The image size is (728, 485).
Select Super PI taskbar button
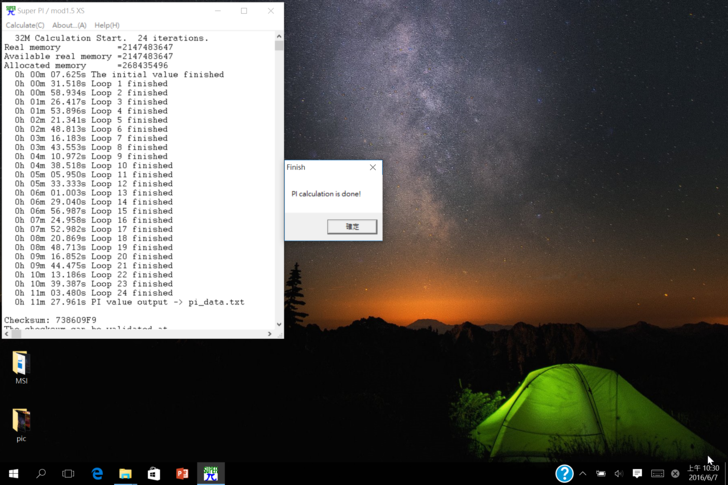pyautogui.click(x=210, y=473)
